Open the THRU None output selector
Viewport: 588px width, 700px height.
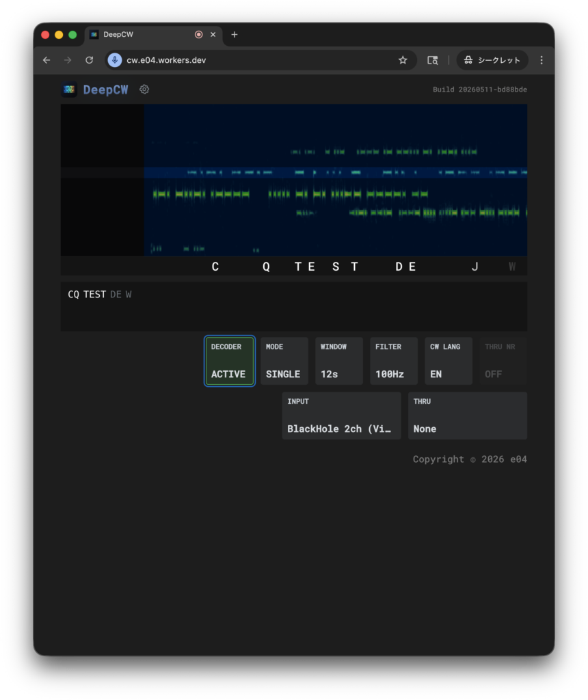(468, 416)
